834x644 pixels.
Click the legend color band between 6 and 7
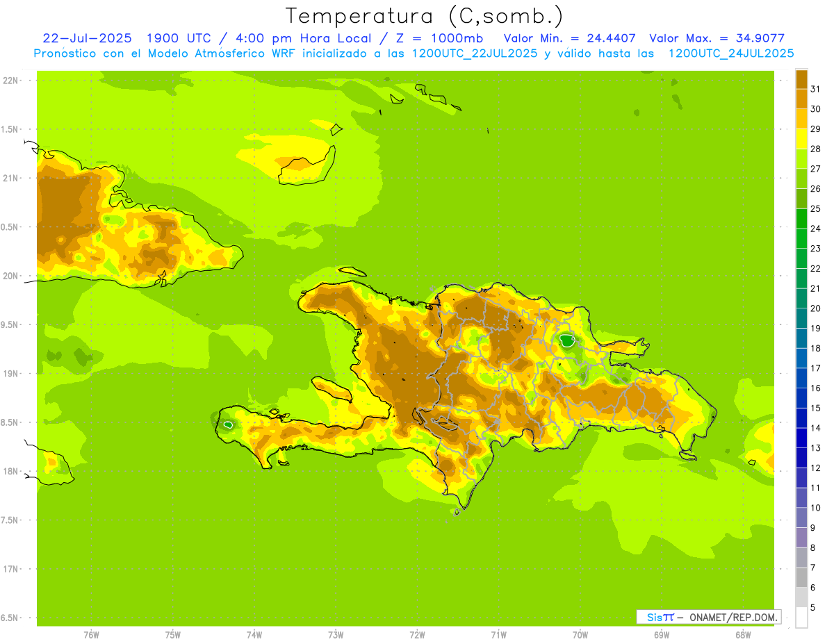[801, 577]
